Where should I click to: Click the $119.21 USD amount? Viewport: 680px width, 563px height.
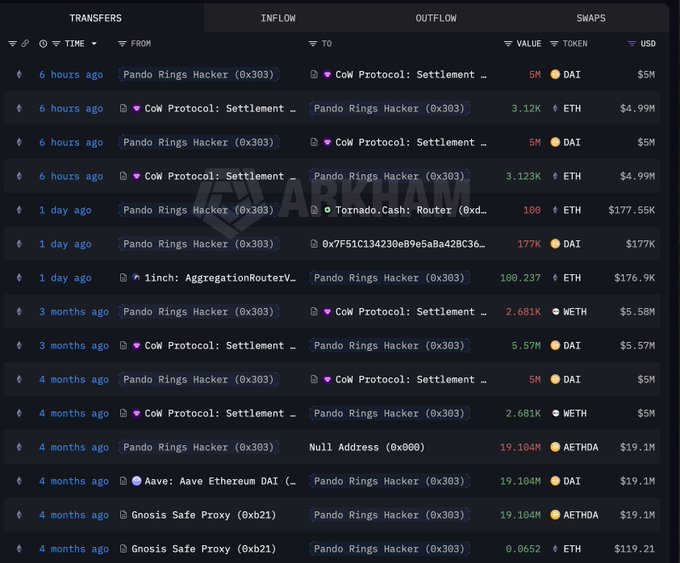click(634, 549)
